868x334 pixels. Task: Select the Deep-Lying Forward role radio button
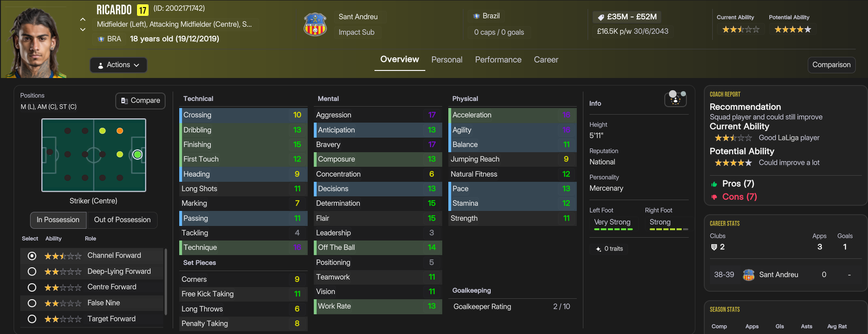tap(32, 272)
